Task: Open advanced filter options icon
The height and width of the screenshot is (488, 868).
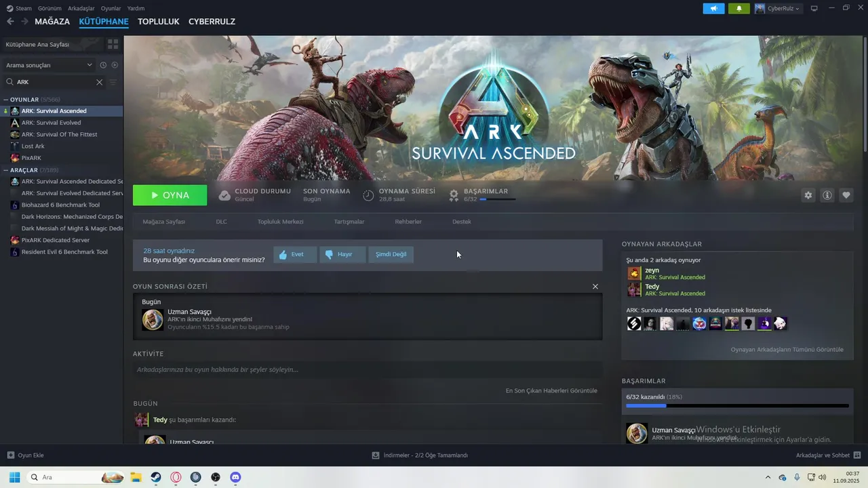Action: (x=113, y=82)
